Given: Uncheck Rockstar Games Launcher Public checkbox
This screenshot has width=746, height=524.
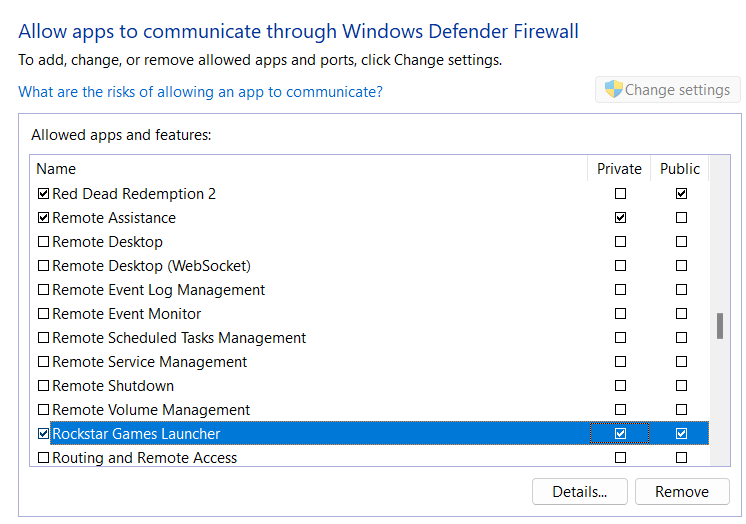Looking at the screenshot, I should 681,434.
